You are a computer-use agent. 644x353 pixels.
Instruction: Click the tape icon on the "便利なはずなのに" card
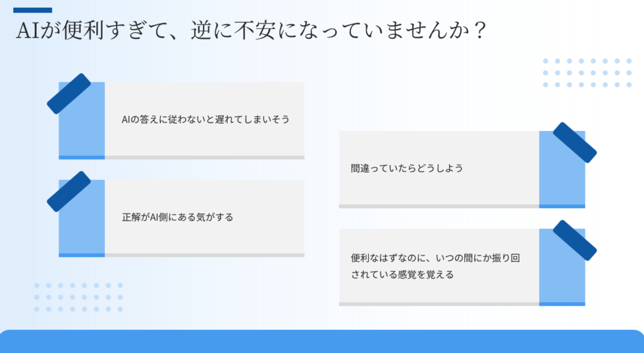point(574,240)
